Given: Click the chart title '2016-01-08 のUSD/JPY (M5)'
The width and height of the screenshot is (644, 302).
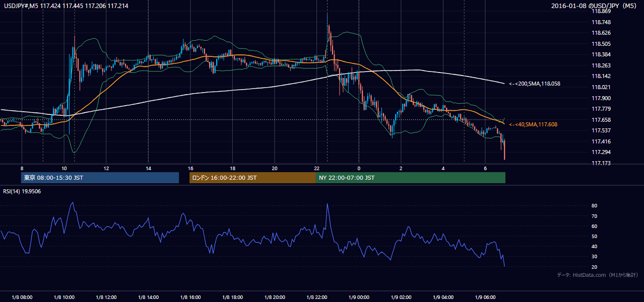Looking at the screenshot, I should pos(595,6).
